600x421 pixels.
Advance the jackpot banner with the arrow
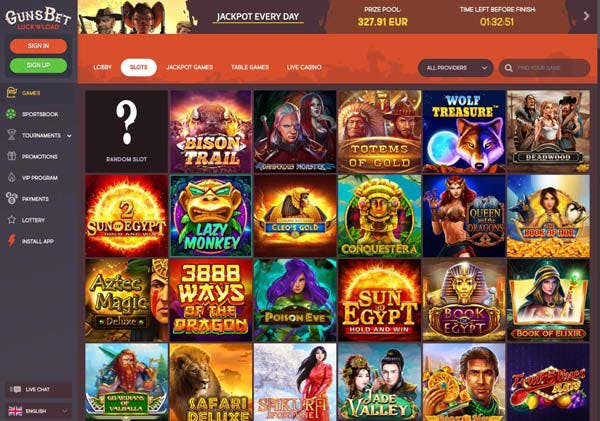click(586, 16)
